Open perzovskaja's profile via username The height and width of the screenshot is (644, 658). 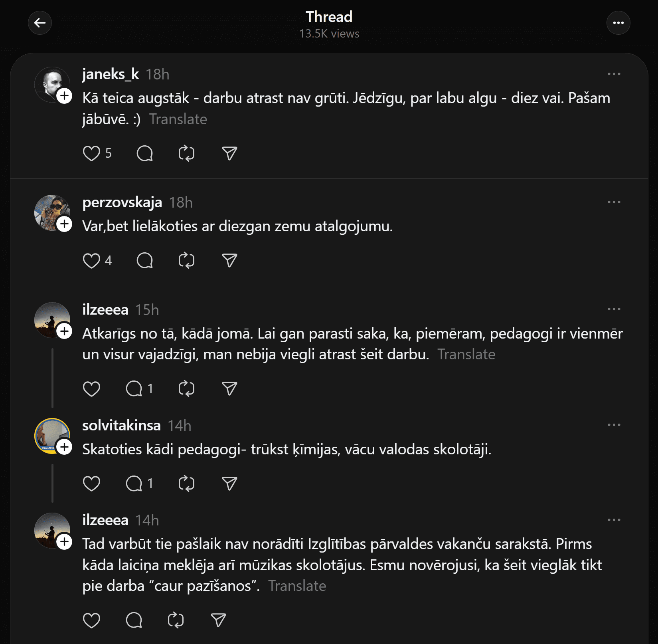pyautogui.click(x=122, y=202)
